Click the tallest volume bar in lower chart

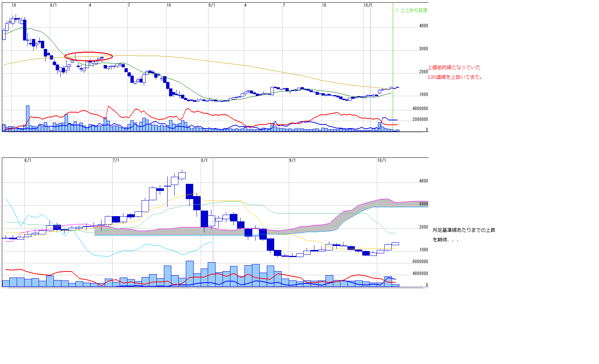coord(190,273)
